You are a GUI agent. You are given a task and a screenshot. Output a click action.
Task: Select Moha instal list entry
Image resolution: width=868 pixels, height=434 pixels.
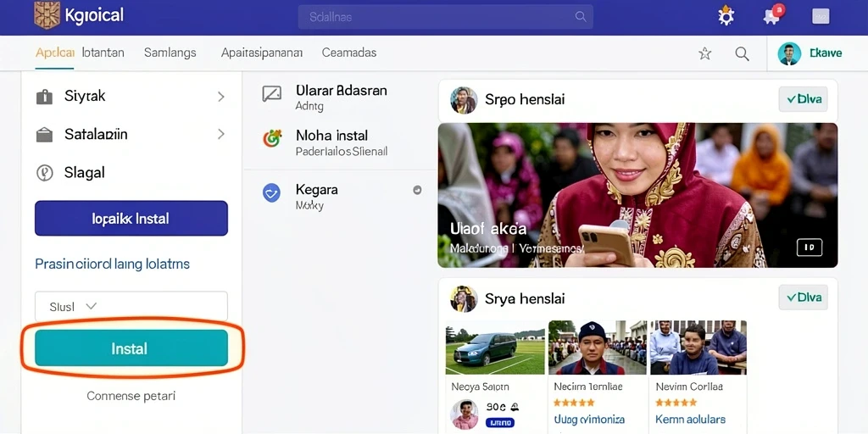point(341,142)
